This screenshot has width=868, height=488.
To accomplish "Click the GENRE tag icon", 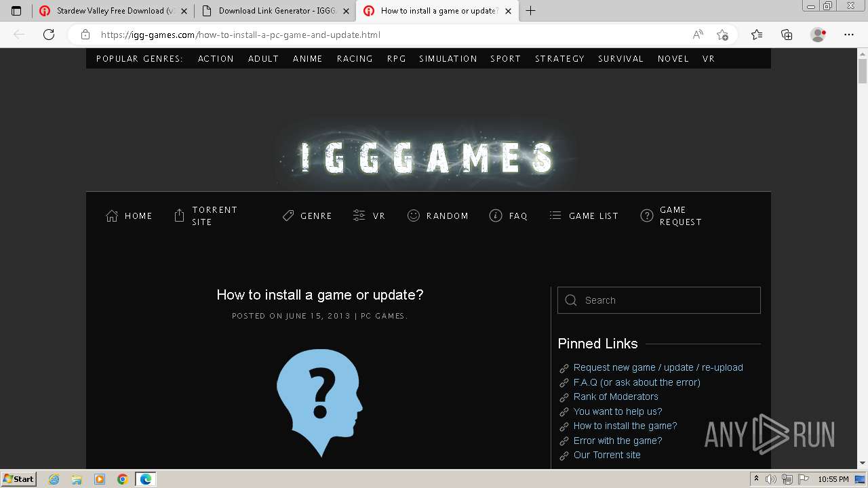I will (x=288, y=216).
